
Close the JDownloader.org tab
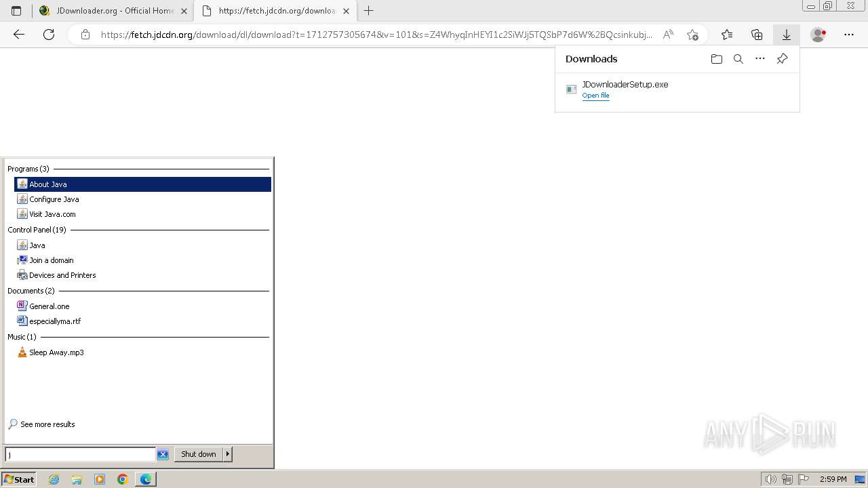pos(184,11)
